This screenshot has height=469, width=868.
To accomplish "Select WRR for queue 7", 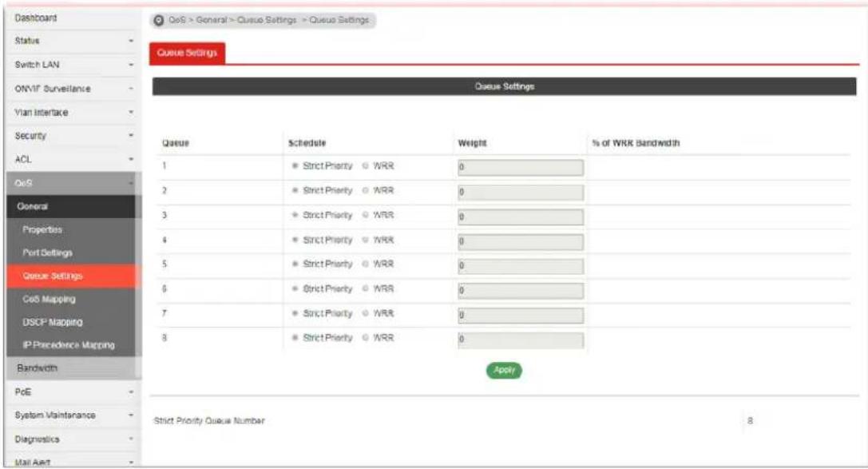I will 366,313.
